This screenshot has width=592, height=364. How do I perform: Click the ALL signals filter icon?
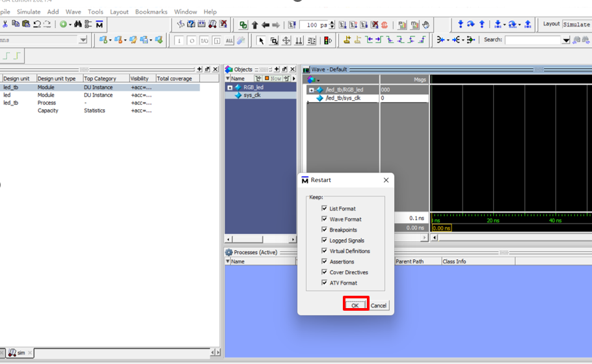229,40
